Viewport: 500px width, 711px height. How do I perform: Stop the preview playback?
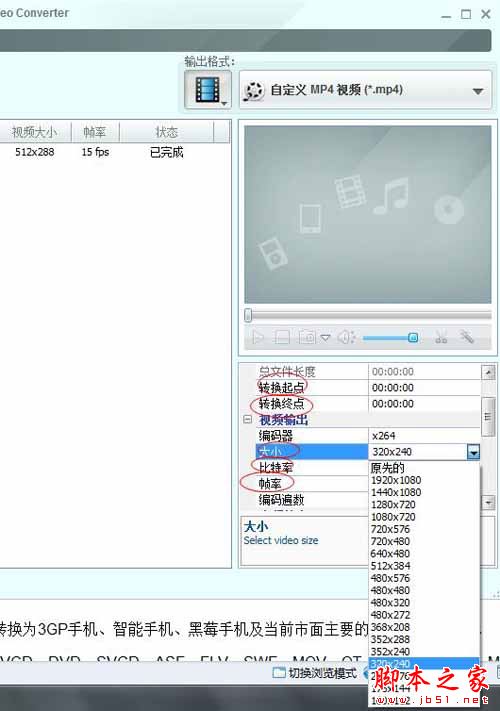point(282,337)
